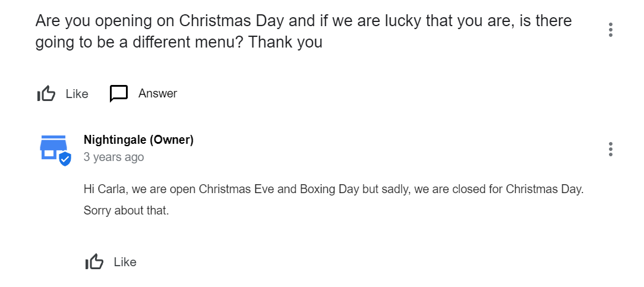
Task: Toggle "Like" label beneath the owner's reply
Action: click(x=125, y=262)
